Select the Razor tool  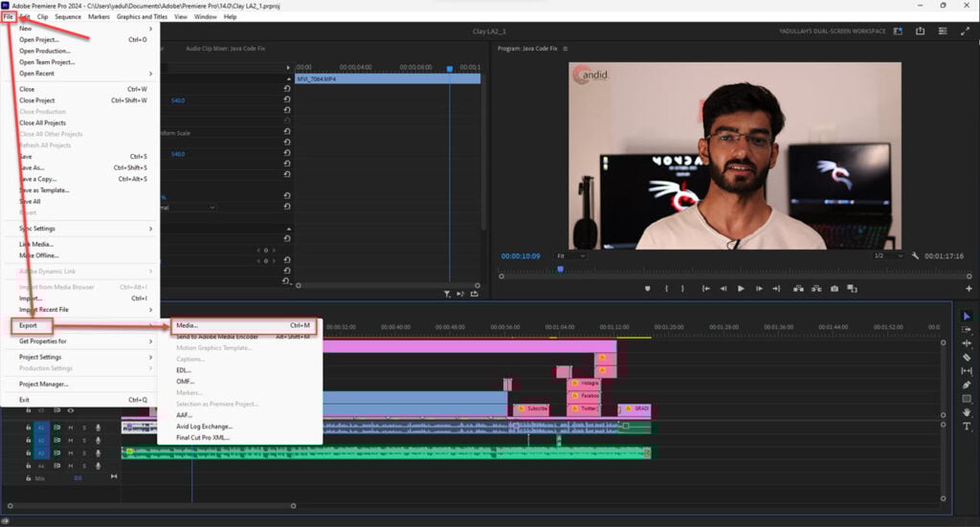pyautogui.click(x=967, y=357)
